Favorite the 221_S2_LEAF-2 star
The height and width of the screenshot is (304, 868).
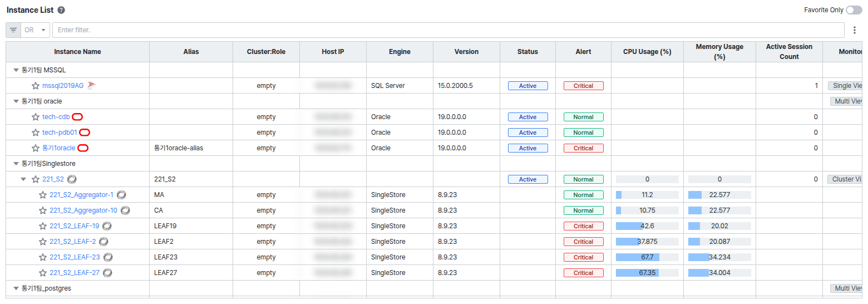(43, 242)
